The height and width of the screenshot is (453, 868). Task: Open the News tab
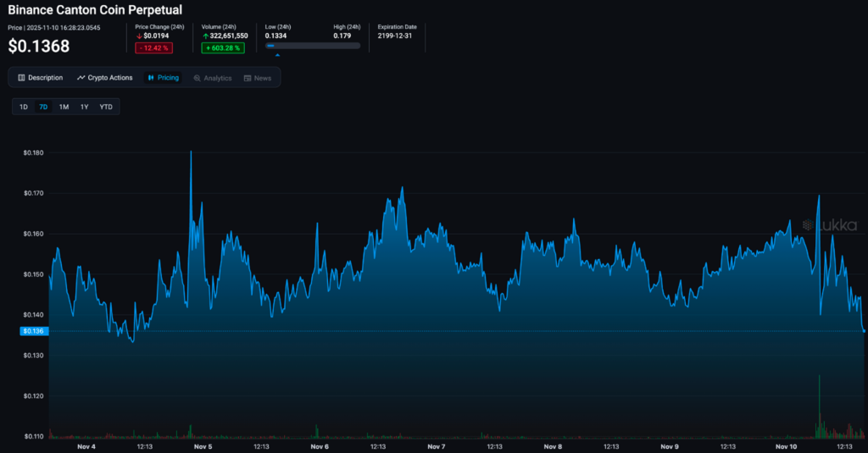tap(258, 78)
